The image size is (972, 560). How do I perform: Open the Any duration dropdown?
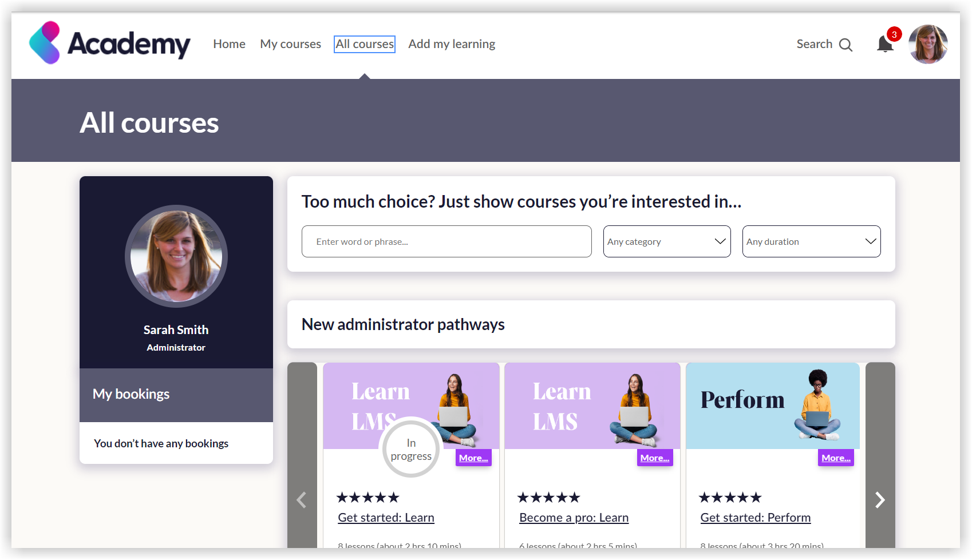pos(811,241)
